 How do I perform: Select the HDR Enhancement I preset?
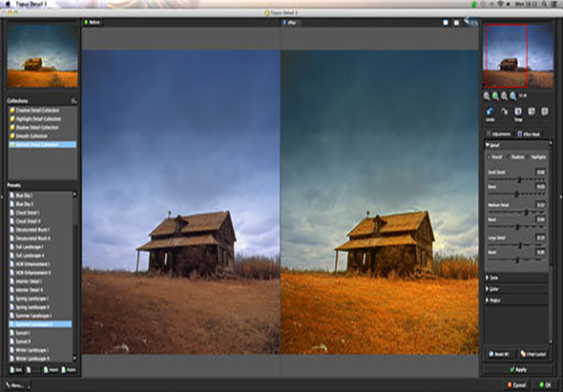pos(40,264)
